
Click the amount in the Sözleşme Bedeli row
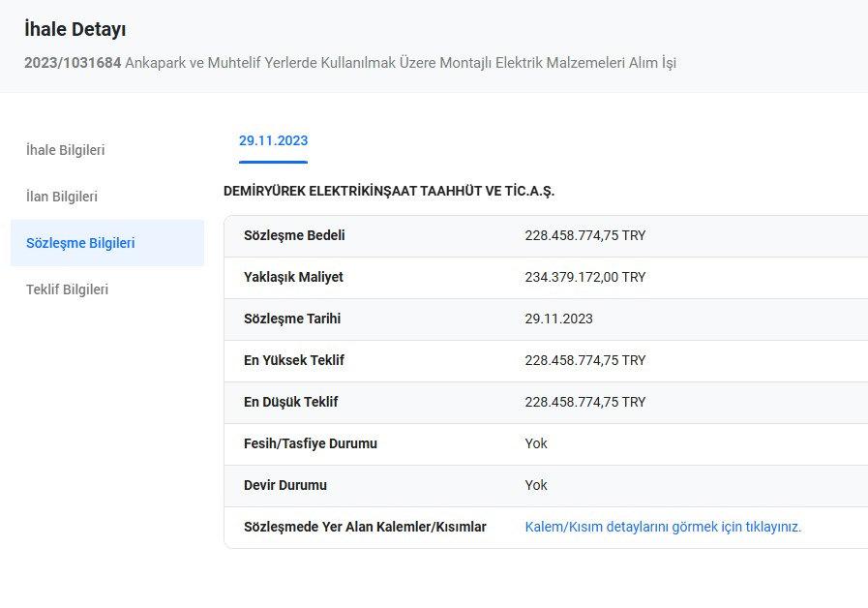584,235
